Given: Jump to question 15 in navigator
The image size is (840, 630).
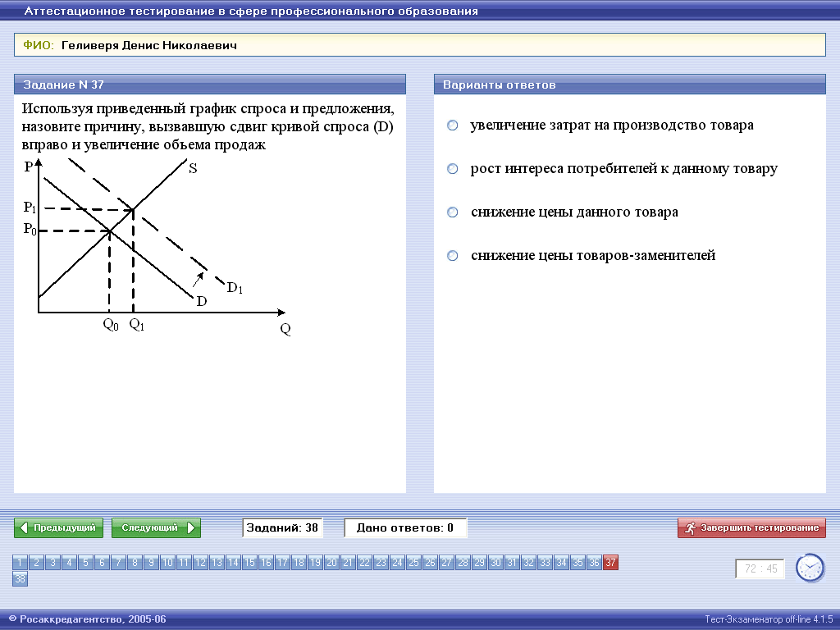Looking at the screenshot, I should coord(249,563).
